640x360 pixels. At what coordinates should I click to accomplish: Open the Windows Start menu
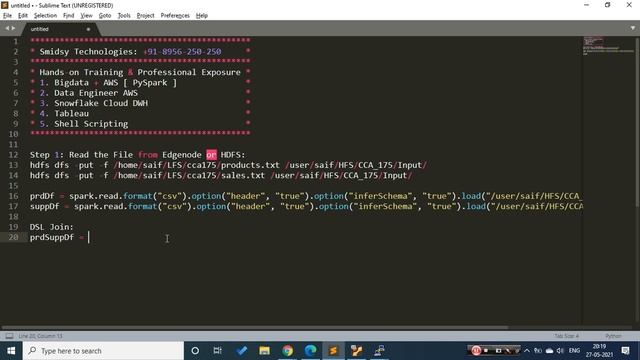[x=11, y=351]
